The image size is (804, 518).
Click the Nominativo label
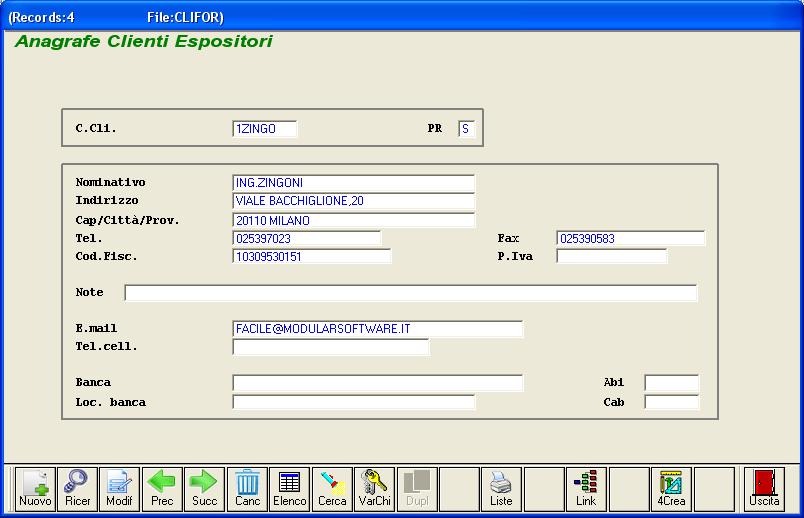pyautogui.click(x=110, y=182)
